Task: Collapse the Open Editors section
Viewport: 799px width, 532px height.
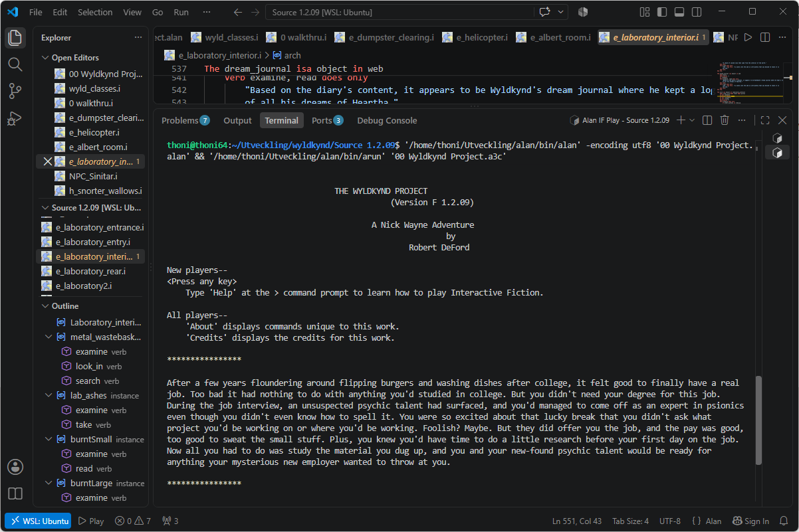Action: click(x=46, y=58)
